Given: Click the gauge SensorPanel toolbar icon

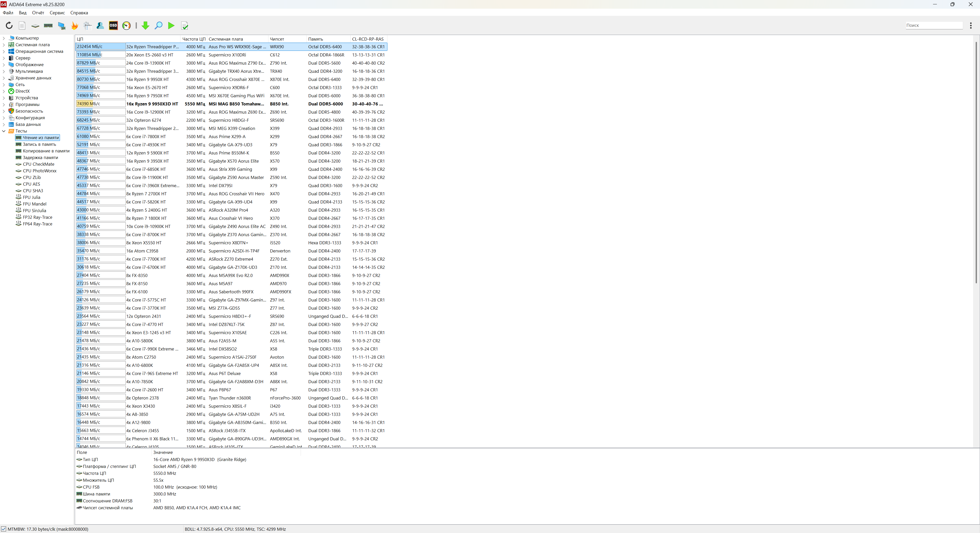Looking at the screenshot, I should (127, 26).
